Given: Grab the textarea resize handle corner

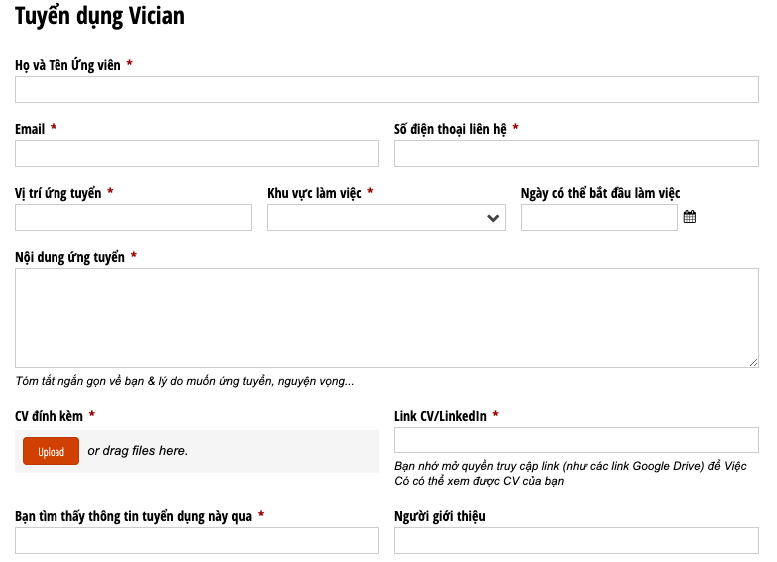Looking at the screenshot, I should coord(753,363).
